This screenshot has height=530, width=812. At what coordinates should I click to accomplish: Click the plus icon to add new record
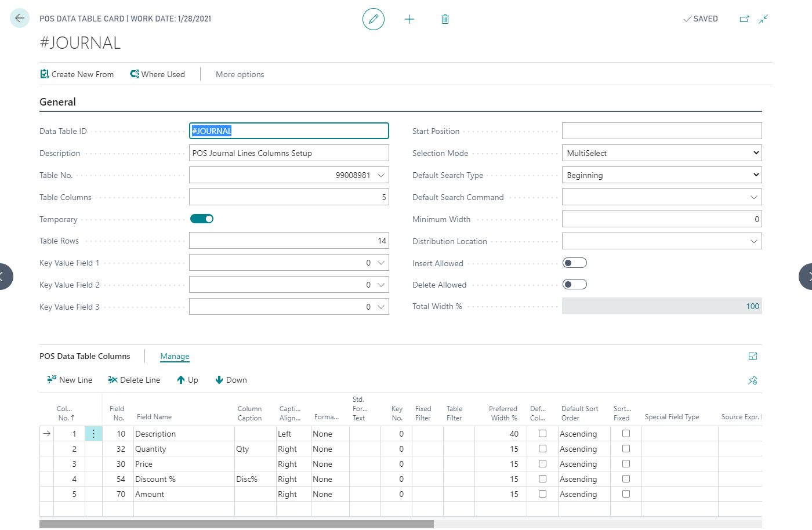[x=409, y=19]
